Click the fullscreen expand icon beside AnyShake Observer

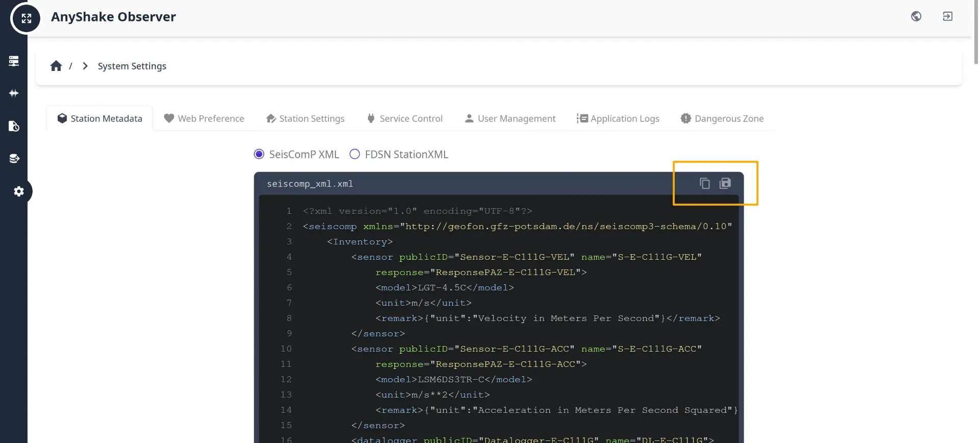coord(26,18)
